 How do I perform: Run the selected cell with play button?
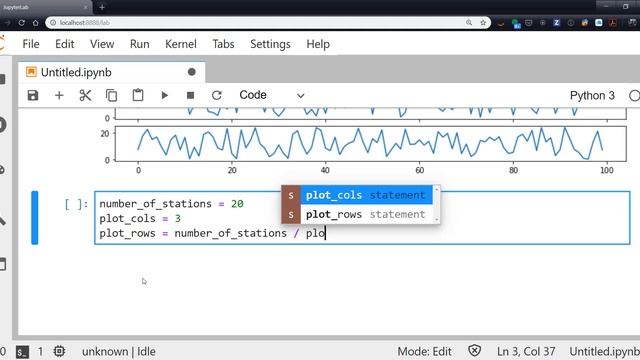[x=164, y=96]
